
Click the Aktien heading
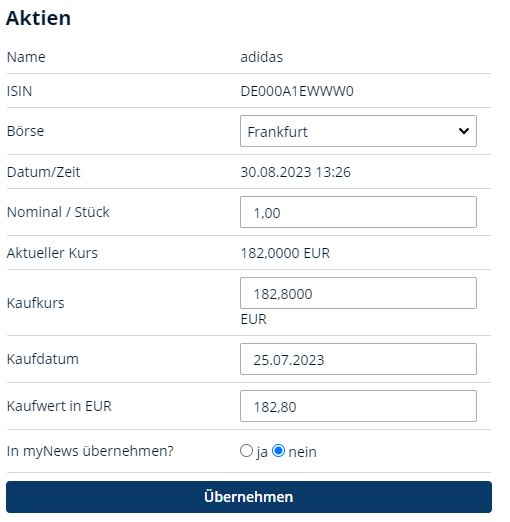coord(38,18)
